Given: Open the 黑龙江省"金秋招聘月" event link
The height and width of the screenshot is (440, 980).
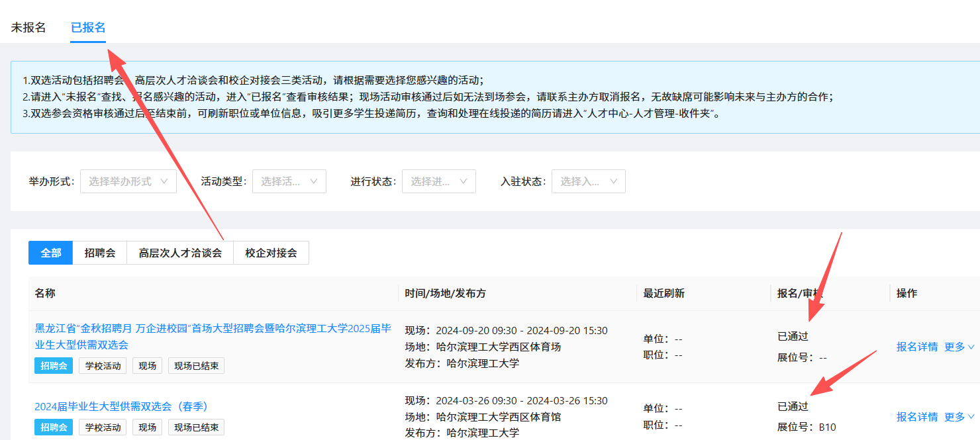Looking at the screenshot, I should (x=213, y=336).
